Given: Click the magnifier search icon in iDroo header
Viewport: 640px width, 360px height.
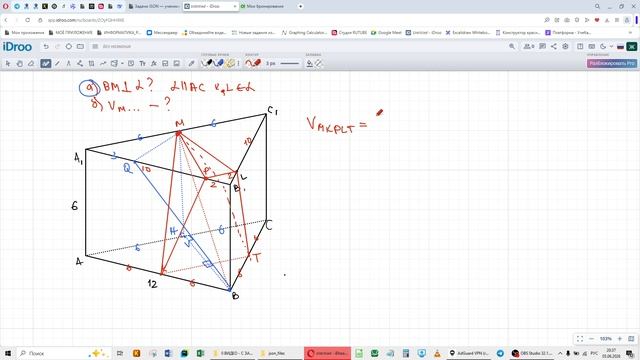Looking at the screenshot, I should tap(512, 47).
